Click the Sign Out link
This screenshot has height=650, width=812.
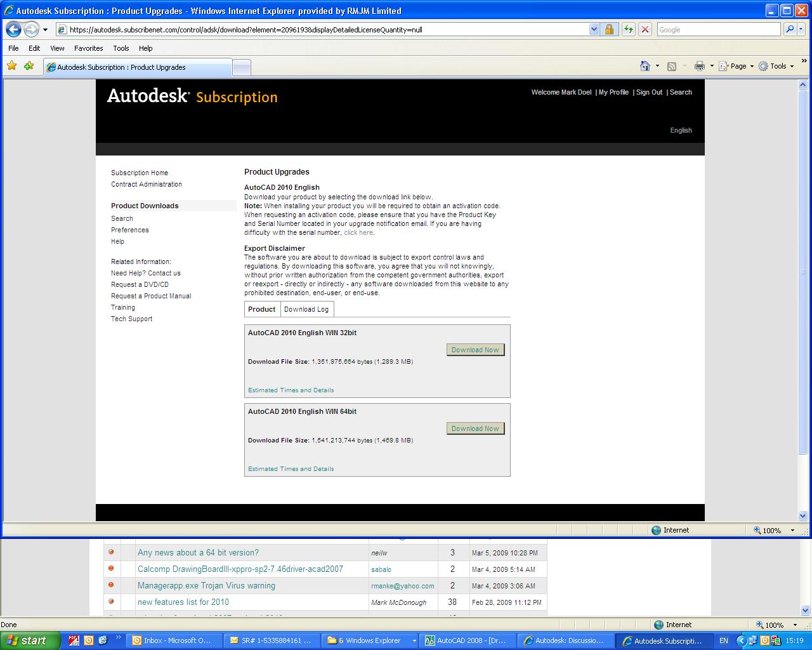point(649,93)
